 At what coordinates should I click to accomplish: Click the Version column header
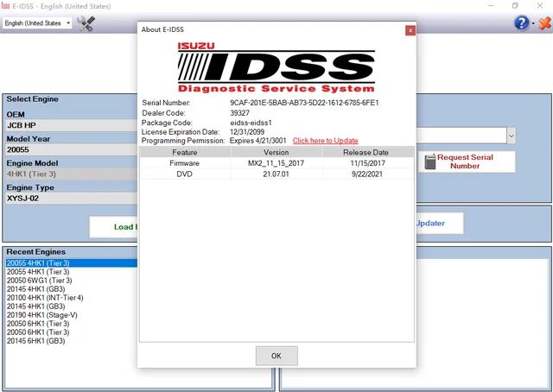[x=276, y=152]
